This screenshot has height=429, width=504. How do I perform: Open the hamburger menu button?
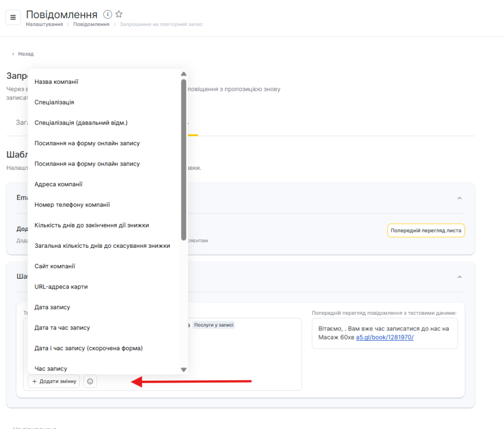point(13,17)
